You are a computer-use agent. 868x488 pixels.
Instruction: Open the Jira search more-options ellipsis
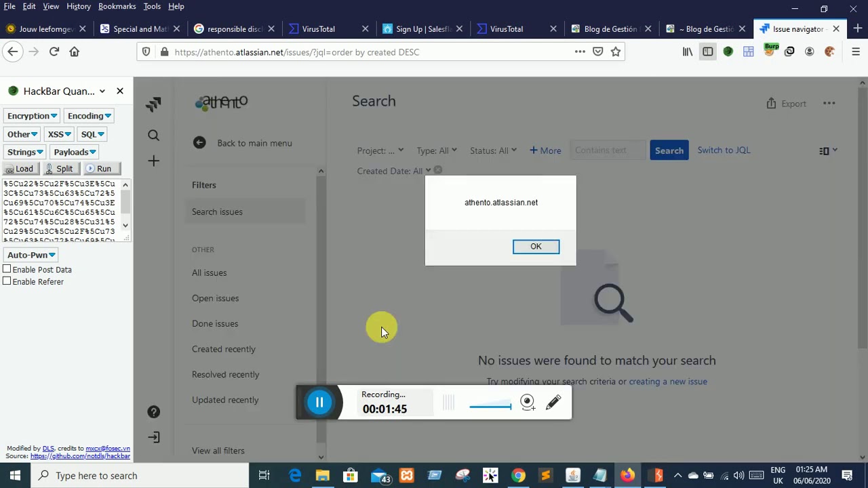(x=829, y=104)
